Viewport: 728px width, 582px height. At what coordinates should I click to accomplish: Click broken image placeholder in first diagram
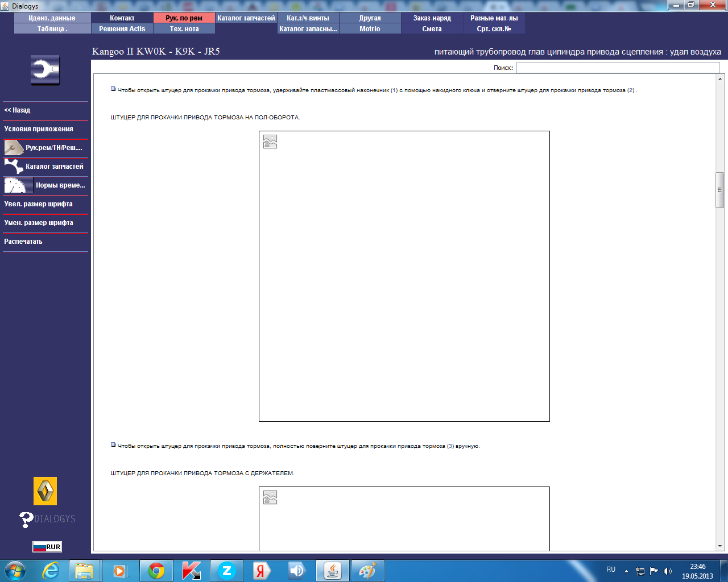coord(270,142)
